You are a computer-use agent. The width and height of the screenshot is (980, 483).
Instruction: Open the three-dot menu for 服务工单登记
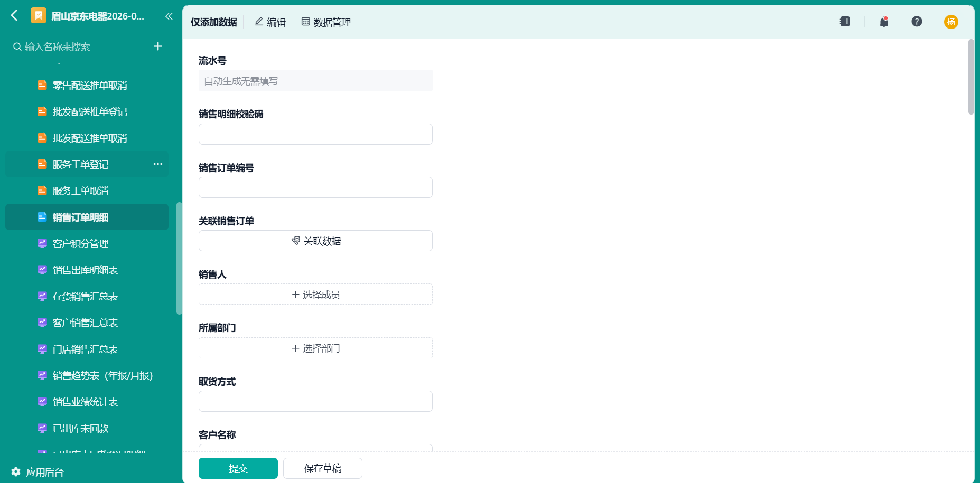158,164
